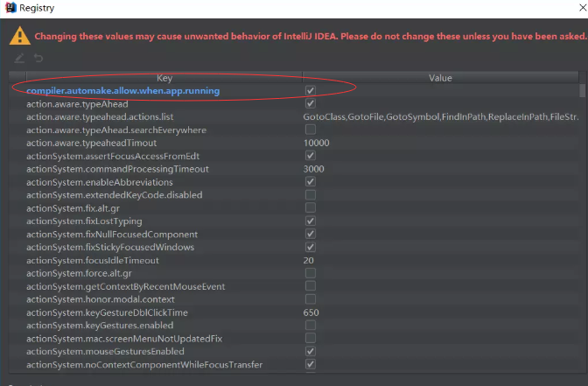
Task: Select actionSystem.fixStickyFocusedWindows key
Action: click(x=110, y=247)
